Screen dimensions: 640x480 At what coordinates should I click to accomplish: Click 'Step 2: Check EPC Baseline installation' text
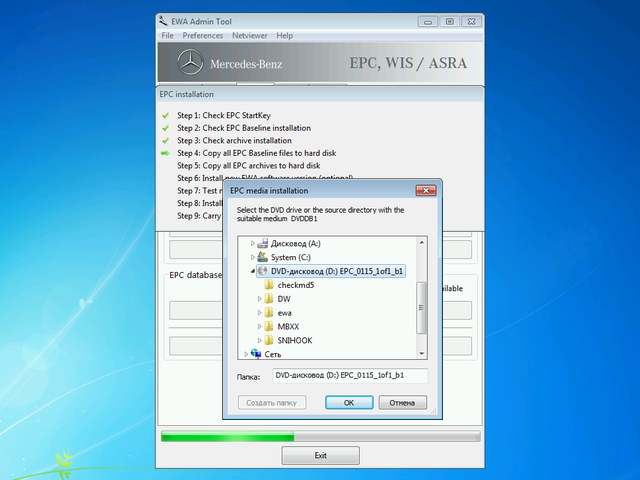pyautogui.click(x=244, y=128)
